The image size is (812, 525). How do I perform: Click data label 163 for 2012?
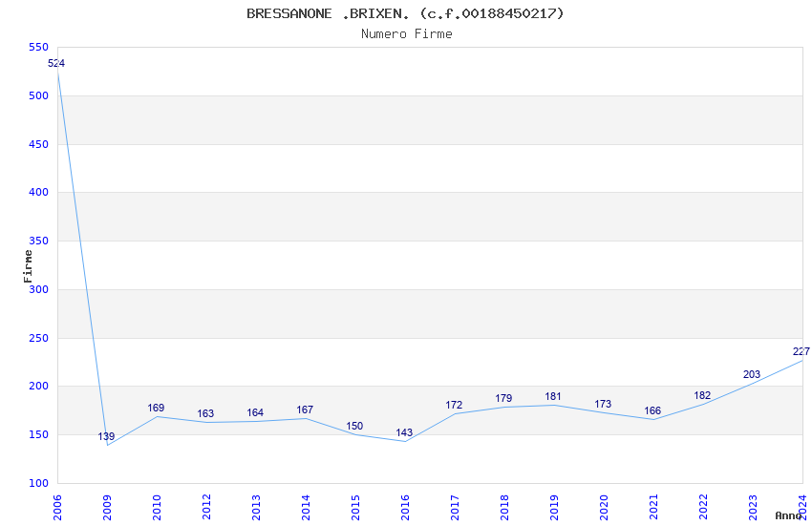pos(205,413)
